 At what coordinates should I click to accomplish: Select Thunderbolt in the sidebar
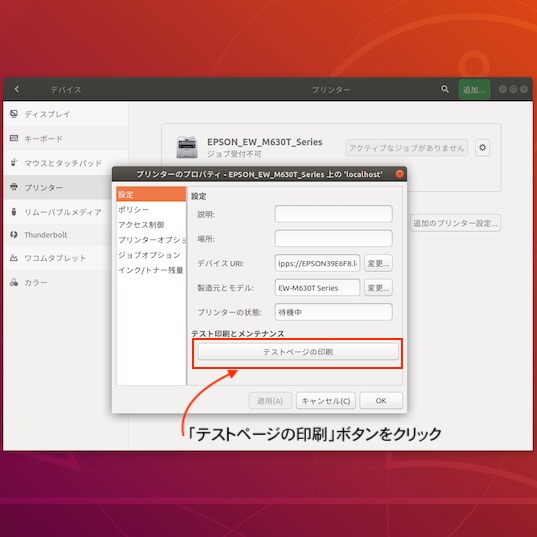click(58, 235)
